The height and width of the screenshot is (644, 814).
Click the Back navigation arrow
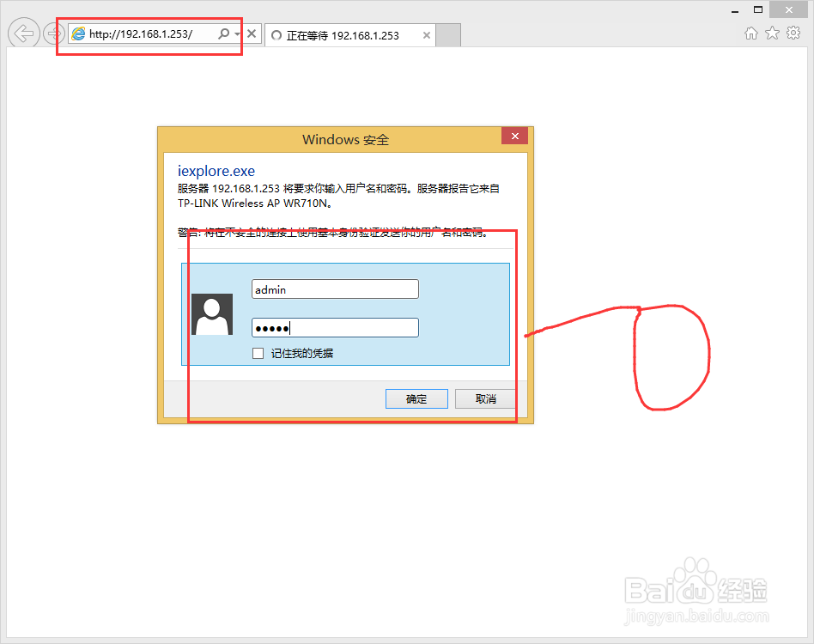point(23,33)
